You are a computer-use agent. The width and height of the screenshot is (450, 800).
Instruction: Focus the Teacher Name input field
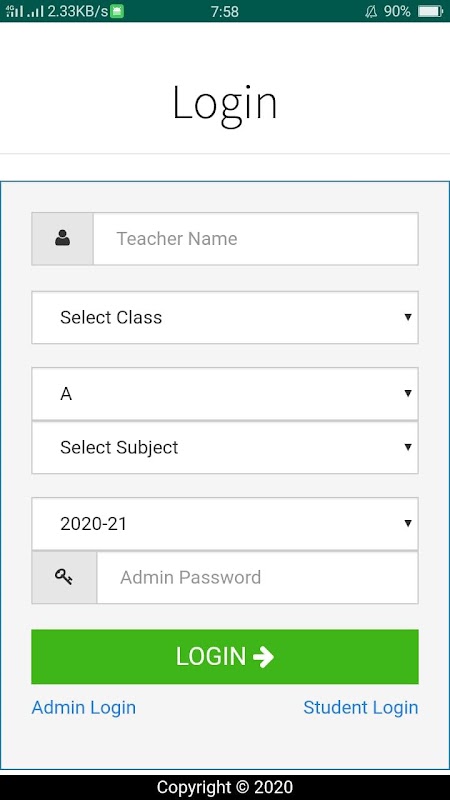point(256,239)
